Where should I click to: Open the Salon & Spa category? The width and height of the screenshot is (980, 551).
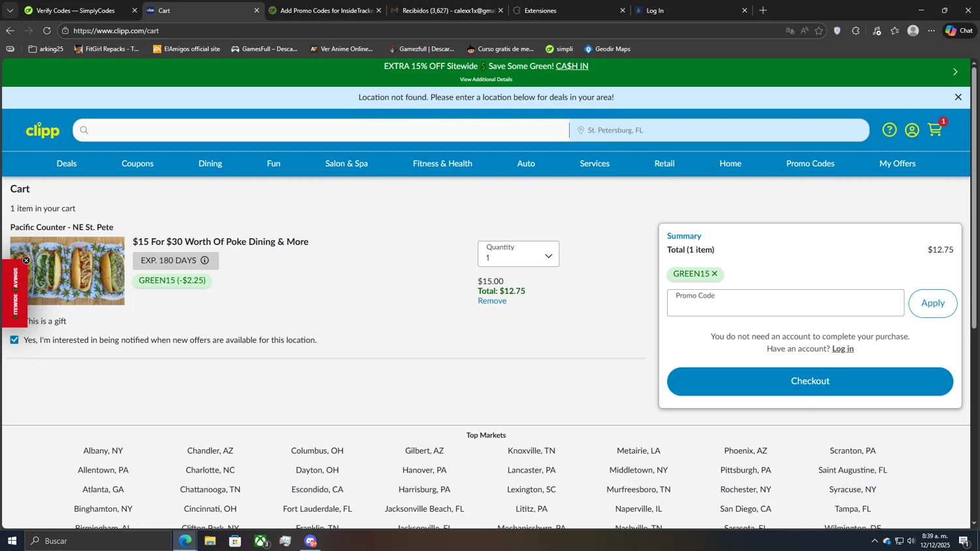[x=346, y=163]
